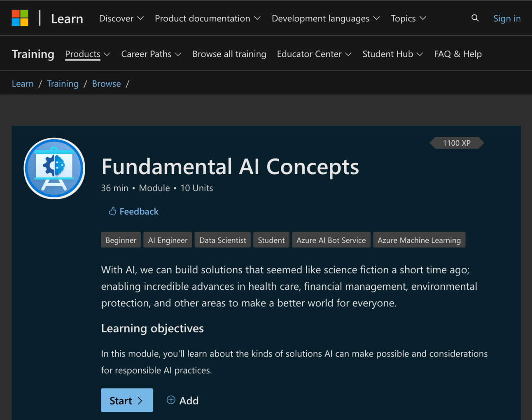The height and width of the screenshot is (420, 532).
Task: Start the Fundamental AI Concepts module
Action: pos(127,400)
